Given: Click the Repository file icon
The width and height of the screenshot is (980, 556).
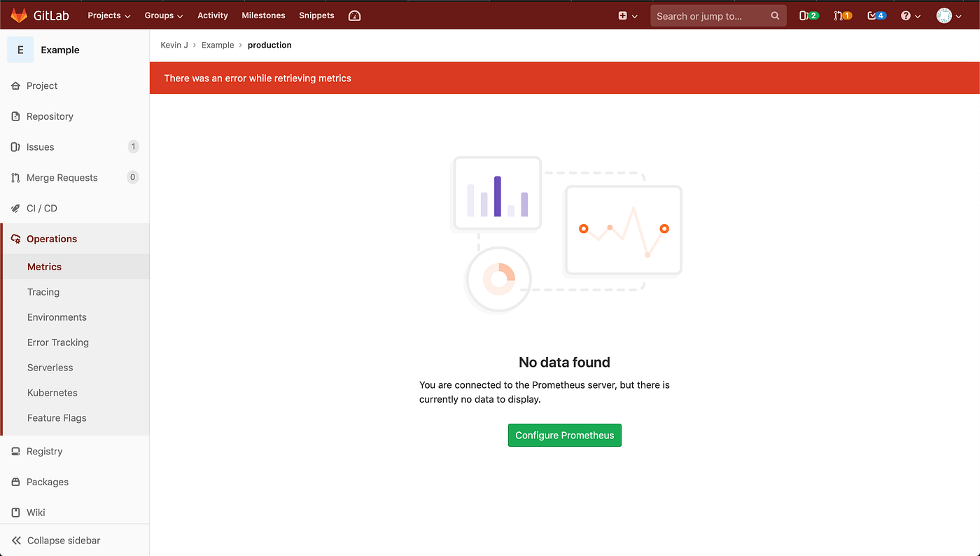Looking at the screenshot, I should [15, 116].
